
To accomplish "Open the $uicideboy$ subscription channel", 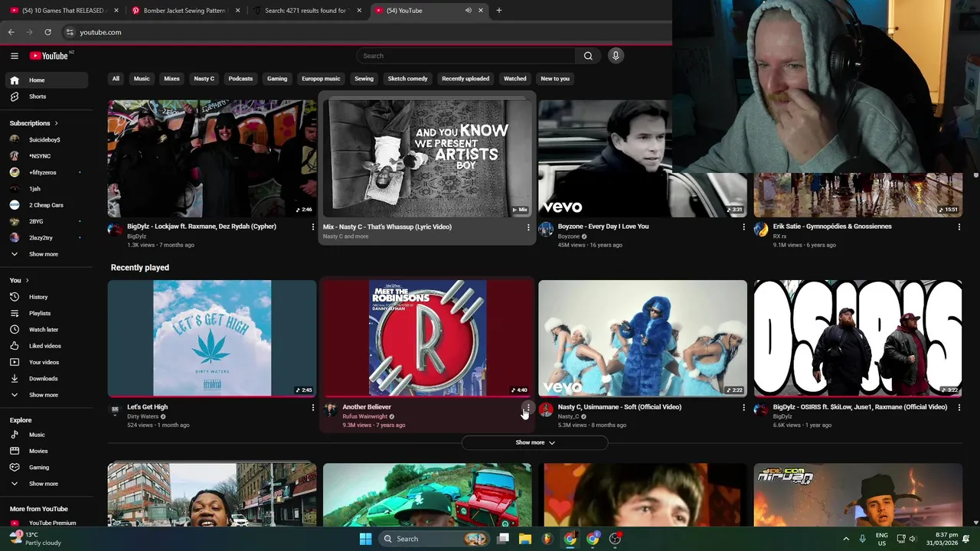I will click(44, 140).
